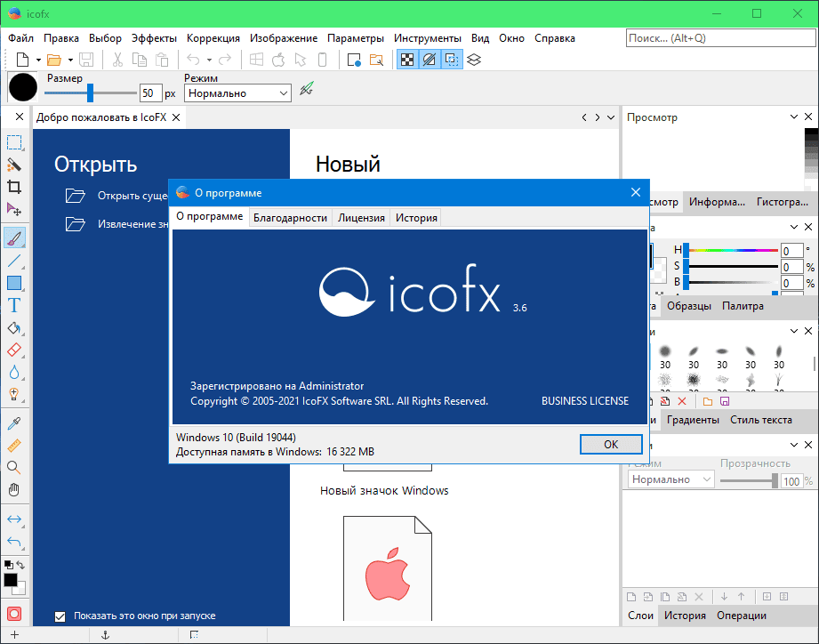
Task: Click the anchor icon in status bar
Action: click(105, 635)
